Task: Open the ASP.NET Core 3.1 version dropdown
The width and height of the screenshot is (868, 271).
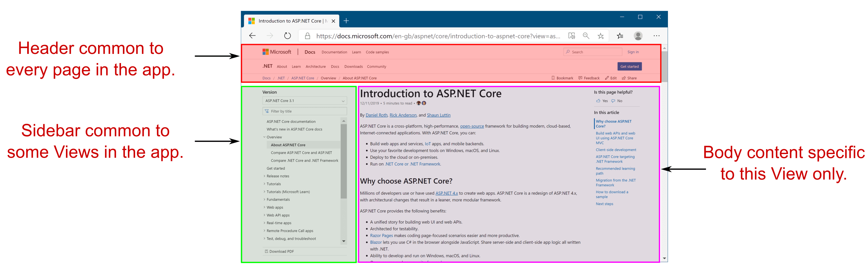Action: (304, 101)
